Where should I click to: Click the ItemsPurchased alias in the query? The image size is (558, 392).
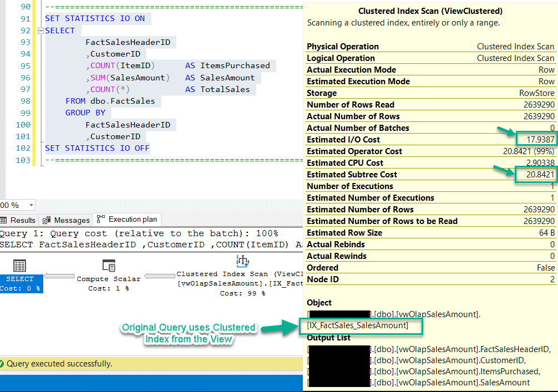(235, 65)
